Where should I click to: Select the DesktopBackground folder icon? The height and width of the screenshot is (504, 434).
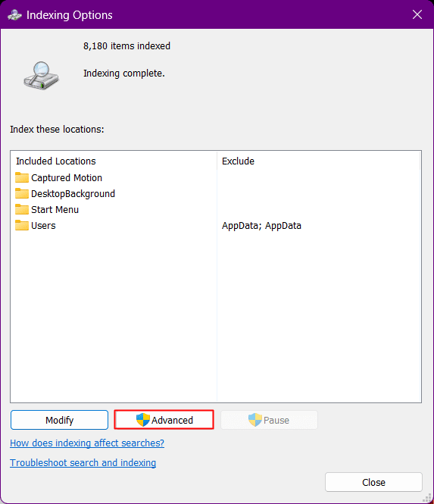click(x=22, y=193)
